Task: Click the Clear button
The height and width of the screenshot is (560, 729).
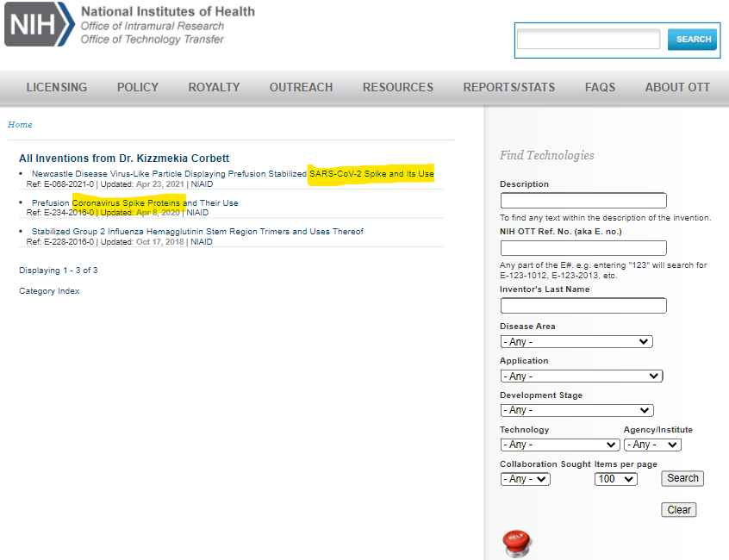Action: click(x=679, y=510)
